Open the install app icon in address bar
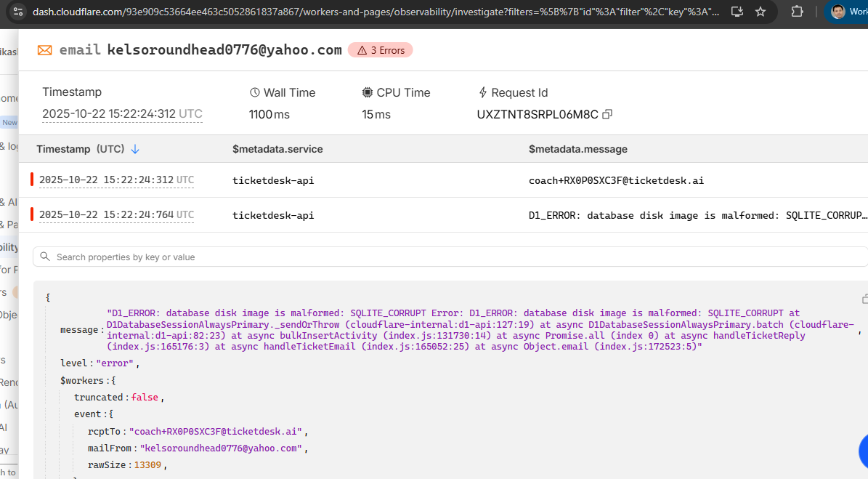Screen dimensions: 868x479 point(737,12)
